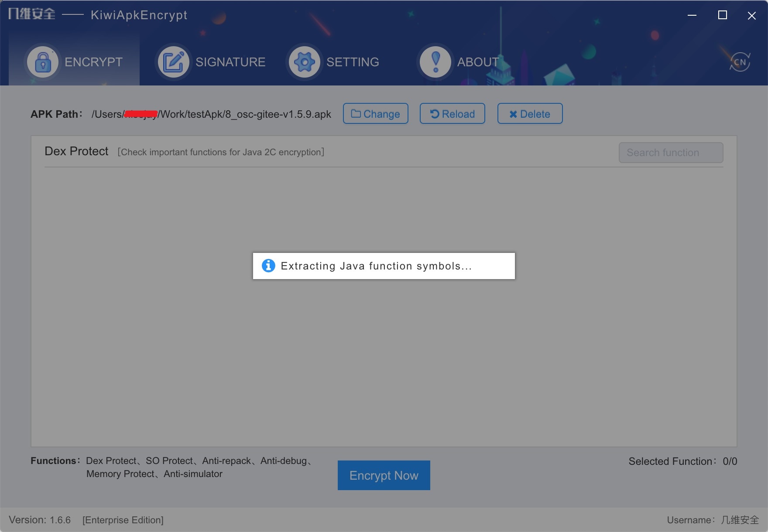The width and height of the screenshot is (768, 532).
Task: Focus the Search function field
Action: (x=671, y=153)
